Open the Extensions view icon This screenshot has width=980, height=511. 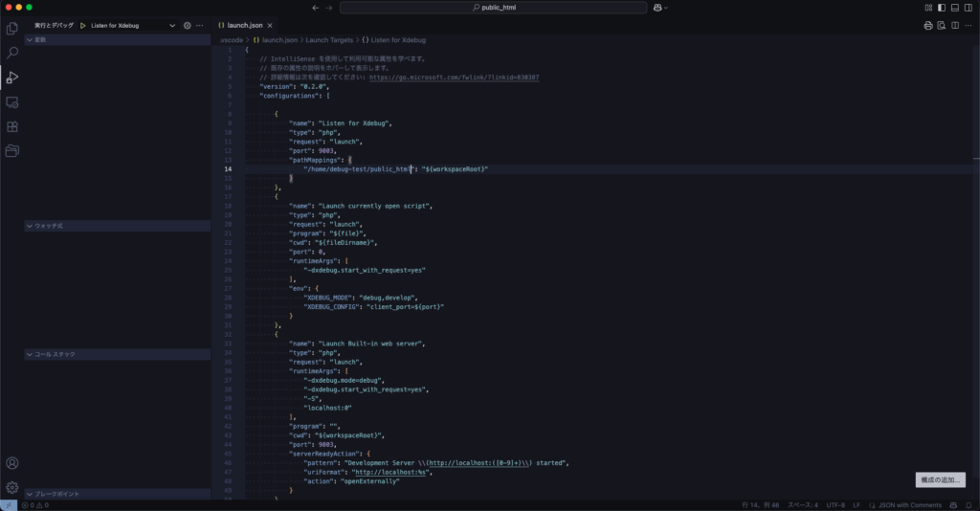click(x=11, y=127)
